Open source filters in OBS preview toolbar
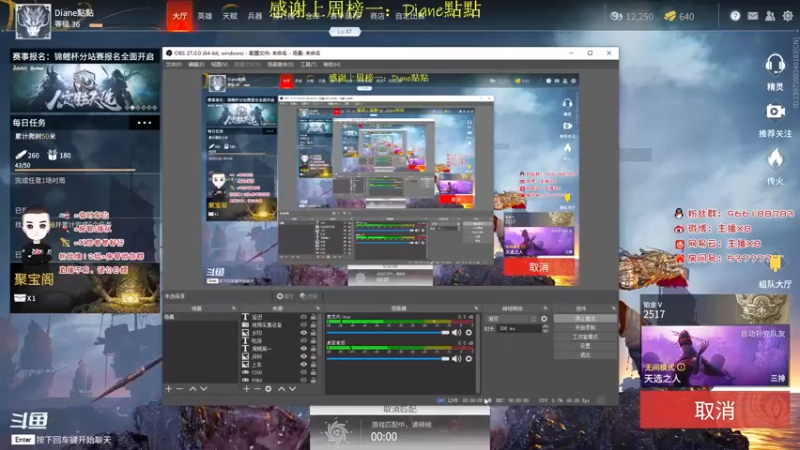The height and width of the screenshot is (450, 800). click(309, 296)
